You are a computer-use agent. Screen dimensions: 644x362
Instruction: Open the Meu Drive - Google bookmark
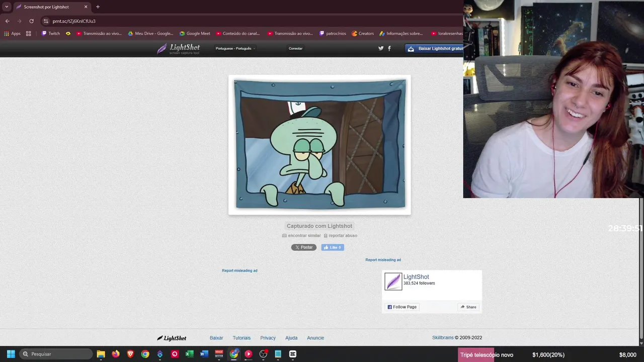pos(150,34)
